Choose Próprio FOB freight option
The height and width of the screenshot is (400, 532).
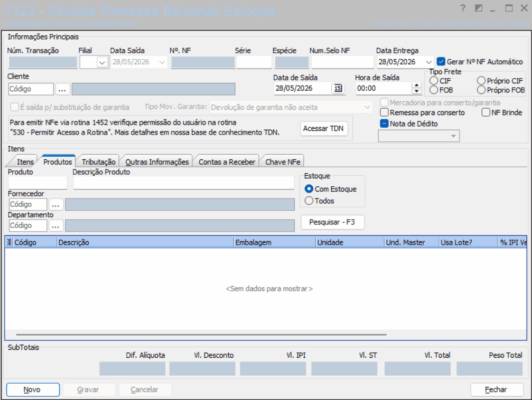tap(481, 90)
